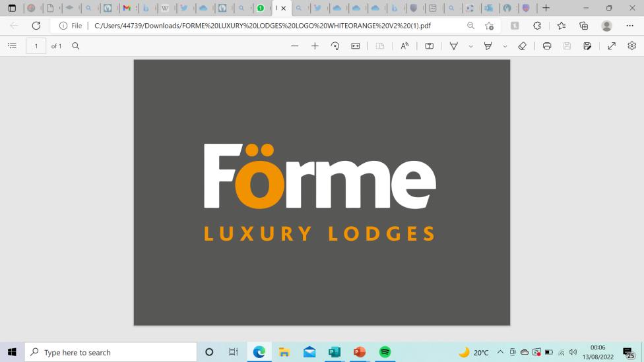Open Cortana circle icon

pos(209,352)
